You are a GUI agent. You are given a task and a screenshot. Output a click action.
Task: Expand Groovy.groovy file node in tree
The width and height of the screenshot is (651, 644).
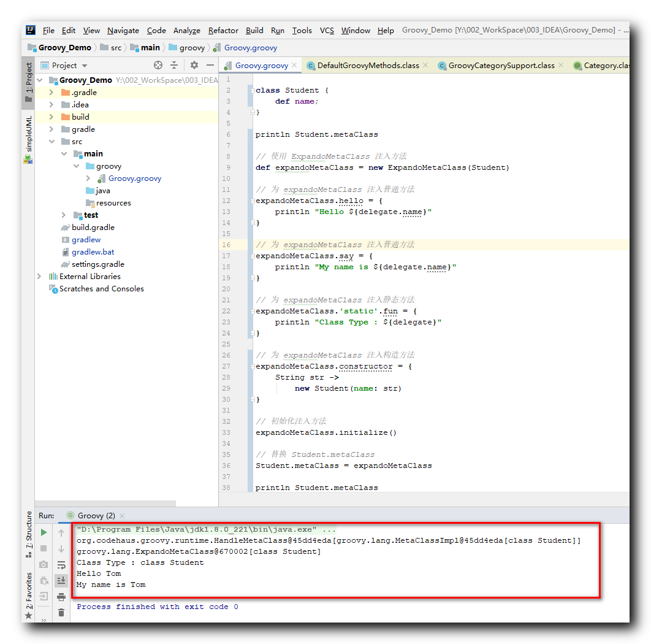click(88, 178)
